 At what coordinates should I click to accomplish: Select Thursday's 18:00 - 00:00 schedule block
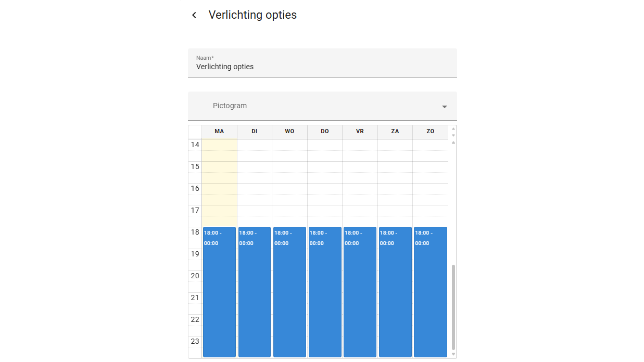pos(325,291)
